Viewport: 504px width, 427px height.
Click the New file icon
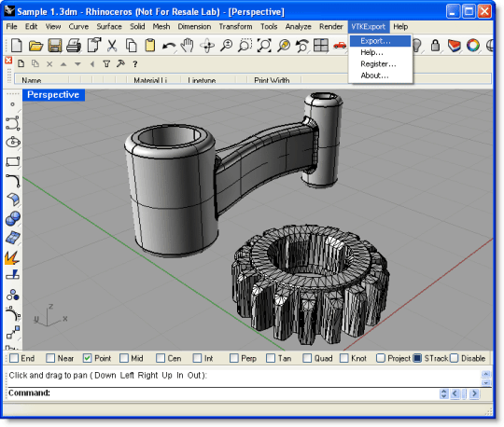click(x=17, y=46)
